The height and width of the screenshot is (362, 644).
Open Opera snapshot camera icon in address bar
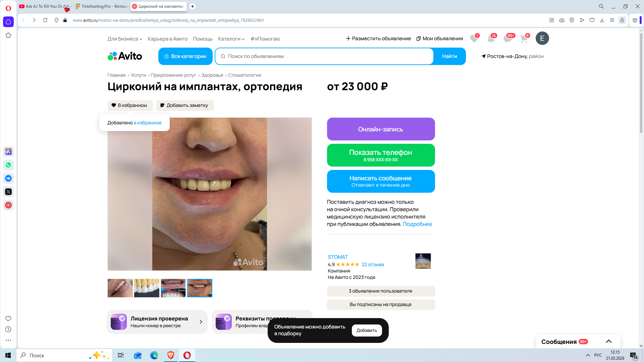pyautogui.click(x=562, y=20)
